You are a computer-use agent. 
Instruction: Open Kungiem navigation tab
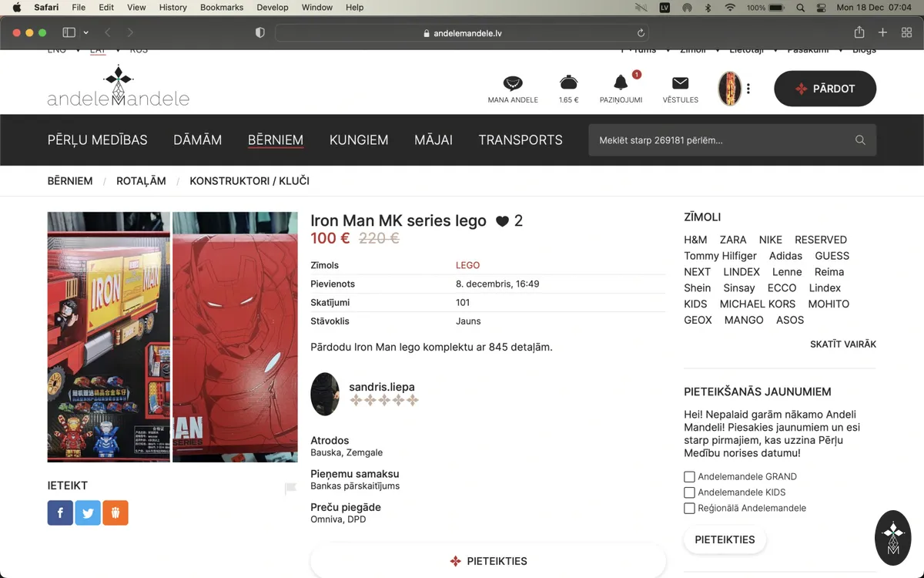[359, 140]
